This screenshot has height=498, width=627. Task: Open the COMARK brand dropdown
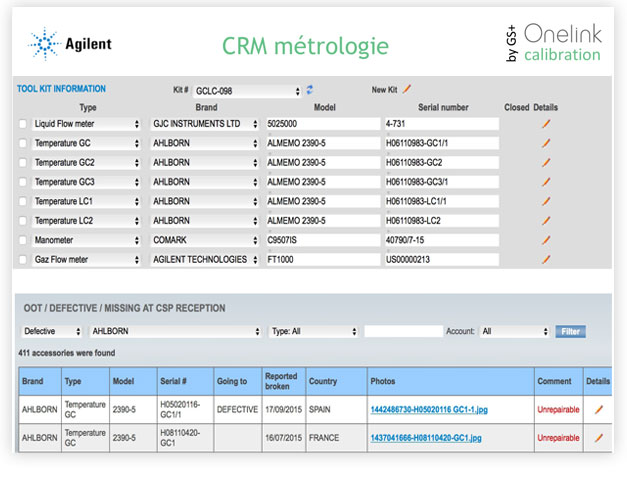tap(204, 240)
